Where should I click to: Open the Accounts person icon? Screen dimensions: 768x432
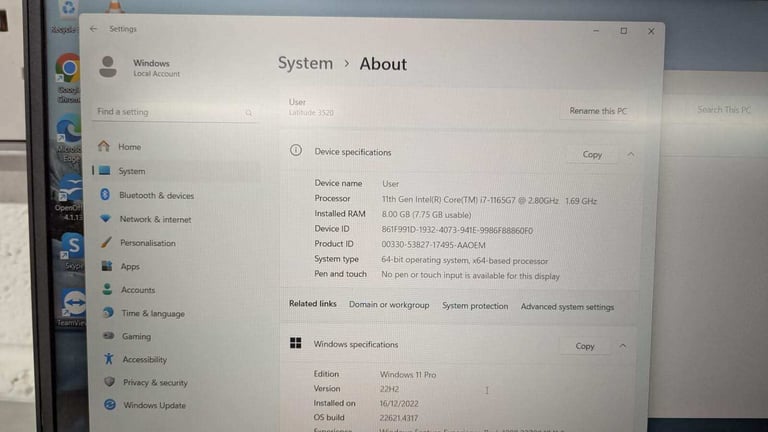107,289
